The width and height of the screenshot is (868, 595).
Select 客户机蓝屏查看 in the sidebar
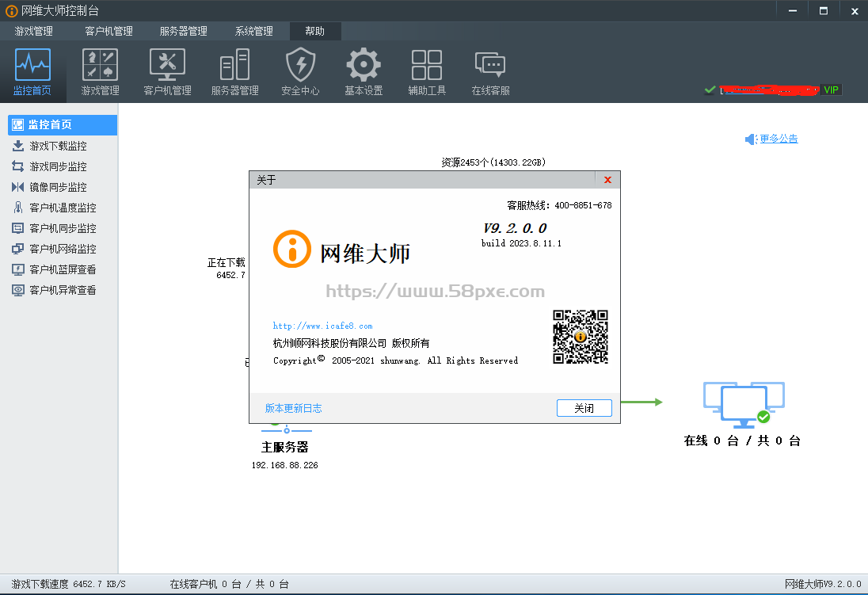pos(63,269)
